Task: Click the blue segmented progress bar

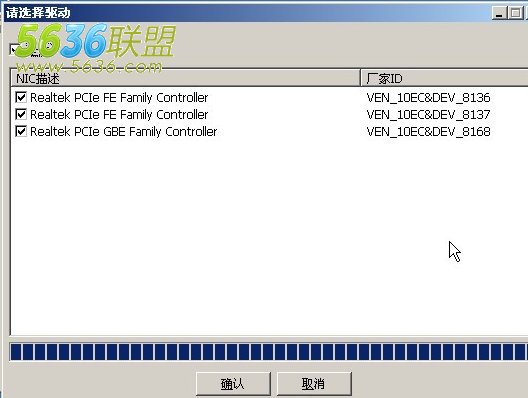Action: pos(269,352)
